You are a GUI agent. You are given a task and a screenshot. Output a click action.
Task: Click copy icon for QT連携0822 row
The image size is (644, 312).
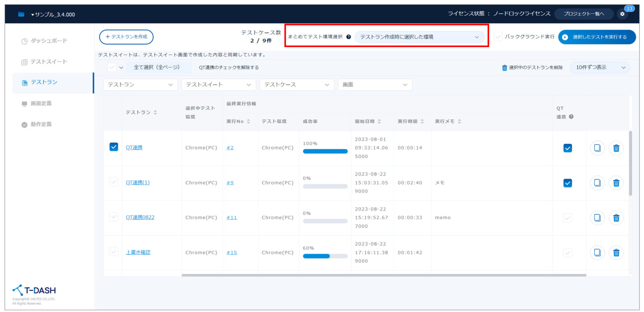(597, 218)
